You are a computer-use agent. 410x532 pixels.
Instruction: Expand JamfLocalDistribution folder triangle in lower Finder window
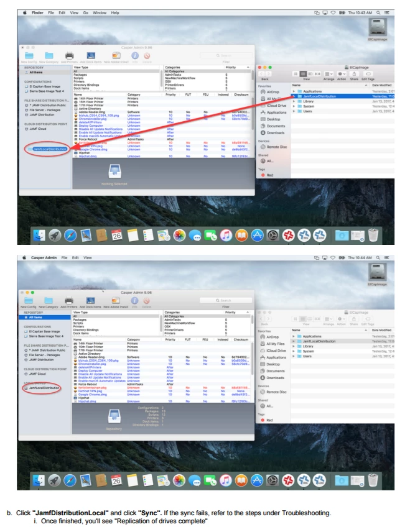[294, 341]
